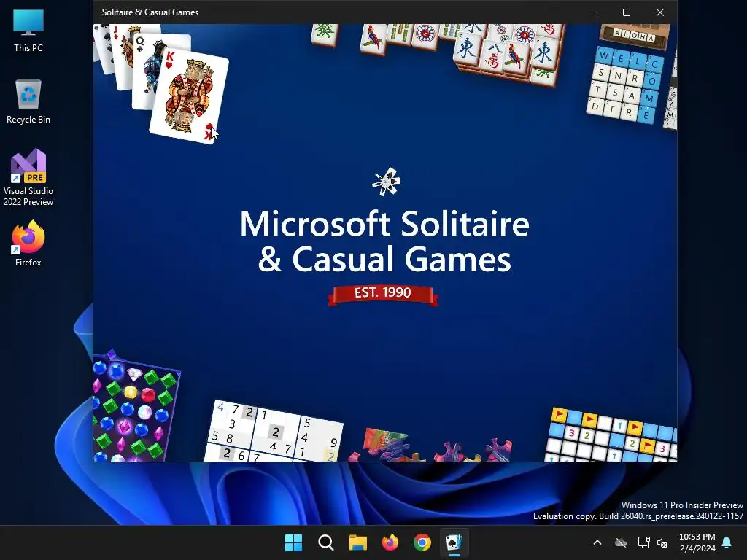Open network status tray icon
Screen dimensions: 747x560
(643, 542)
